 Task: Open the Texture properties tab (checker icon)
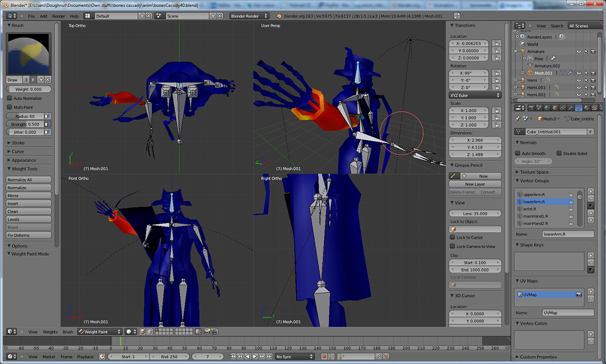tap(595, 108)
